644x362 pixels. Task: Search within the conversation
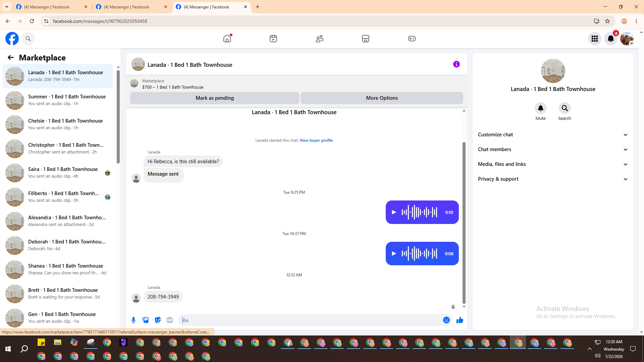[x=565, y=108]
